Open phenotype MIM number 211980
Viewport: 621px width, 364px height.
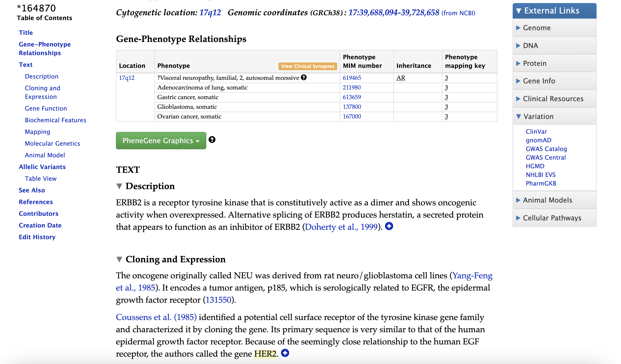pyautogui.click(x=352, y=87)
